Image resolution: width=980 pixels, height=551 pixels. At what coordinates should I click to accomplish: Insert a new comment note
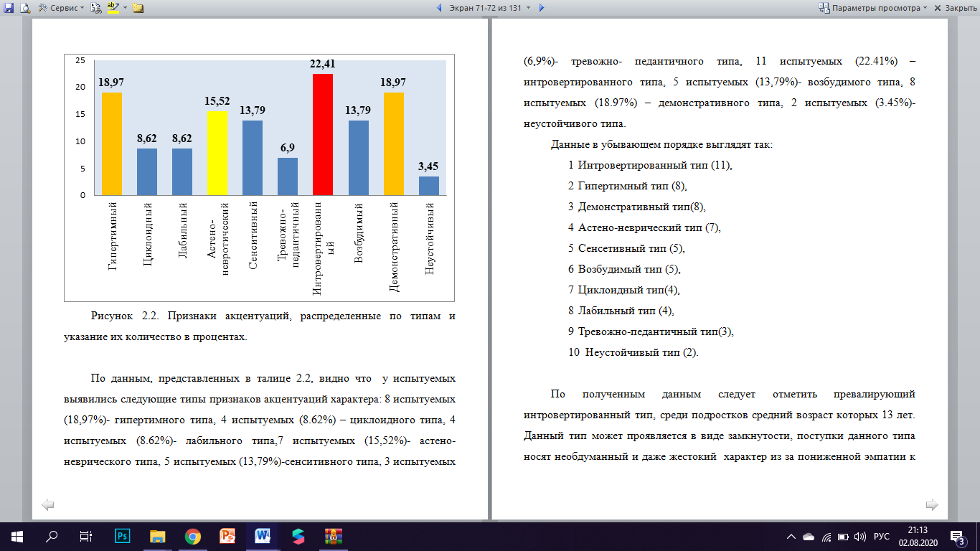pos(138,9)
